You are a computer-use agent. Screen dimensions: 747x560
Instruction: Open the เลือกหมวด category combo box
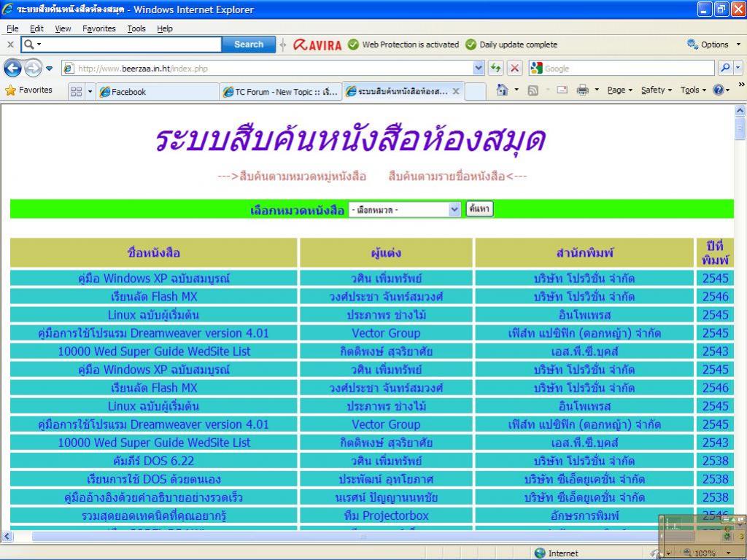click(x=404, y=209)
